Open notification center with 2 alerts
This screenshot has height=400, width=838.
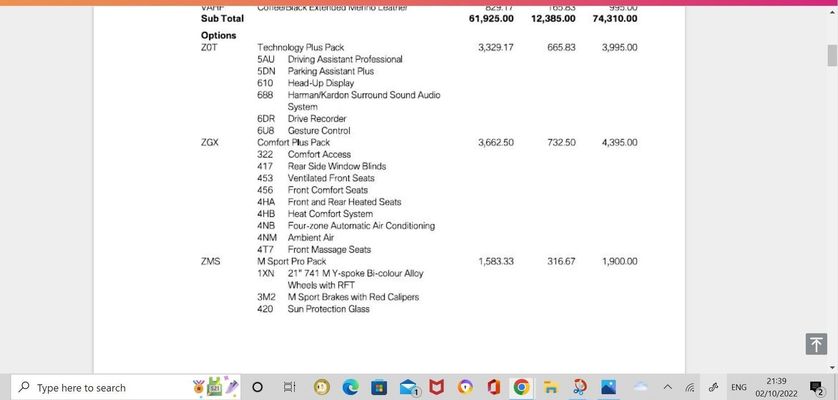(816, 387)
